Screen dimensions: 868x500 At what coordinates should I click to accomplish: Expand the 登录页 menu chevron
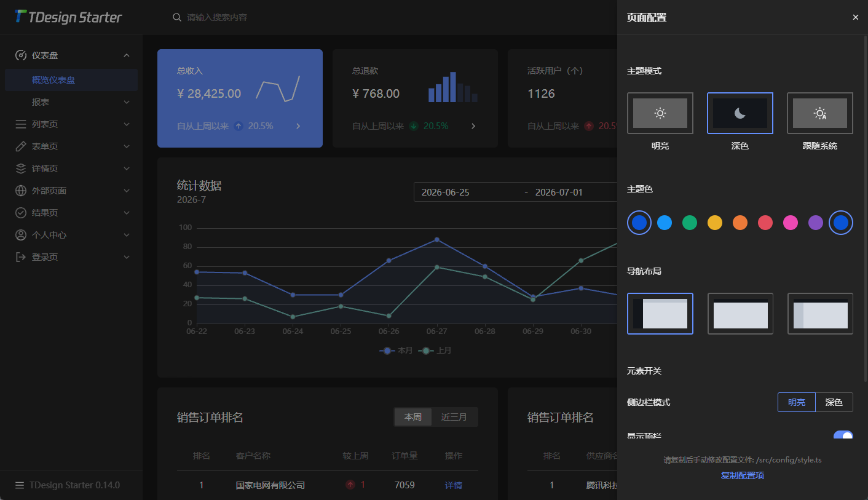pos(127,257)
